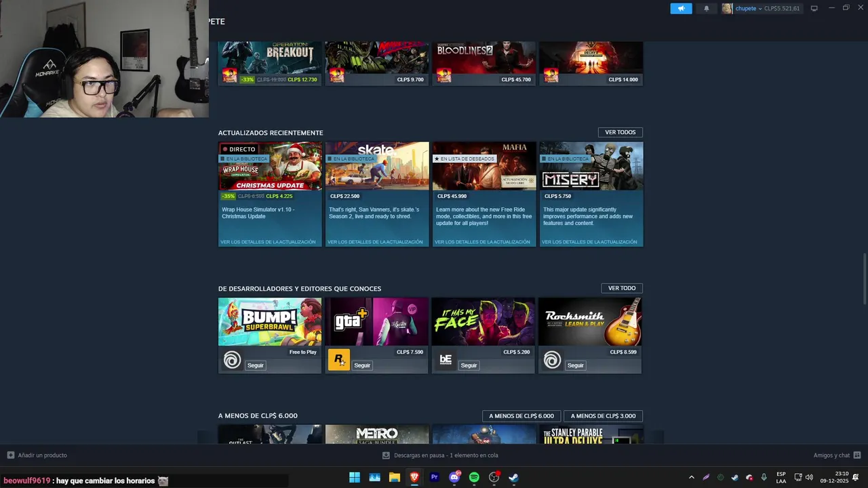Open Rocksmith Learn & Play thumbnail

point(590,322)
